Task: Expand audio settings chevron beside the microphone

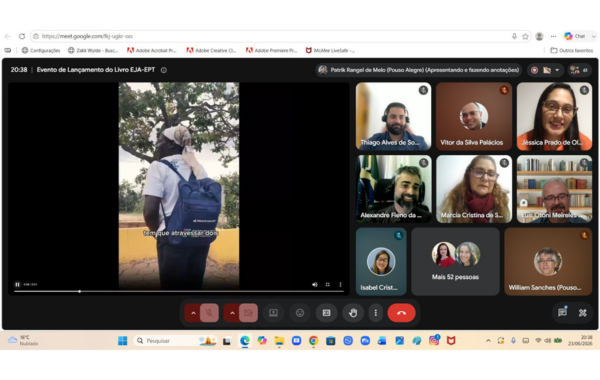Action: tap(193, 313)
